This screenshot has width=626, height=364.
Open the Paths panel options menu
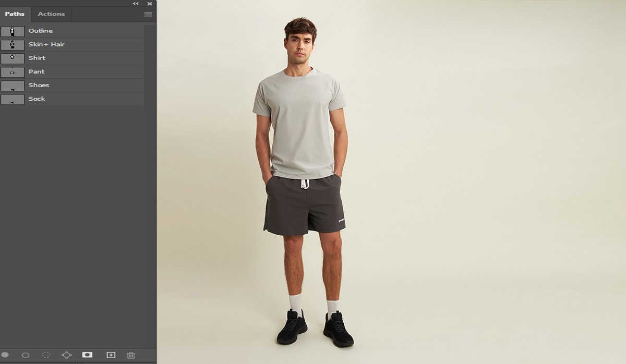coord(148,15)
